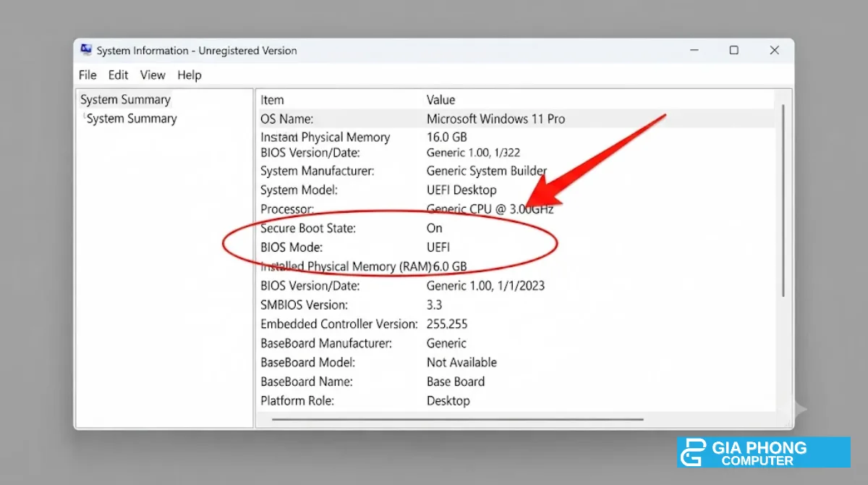Click the Secure Boot value On
The width and height of the screenshot is (868, 485).
click(x=434, y=228)
